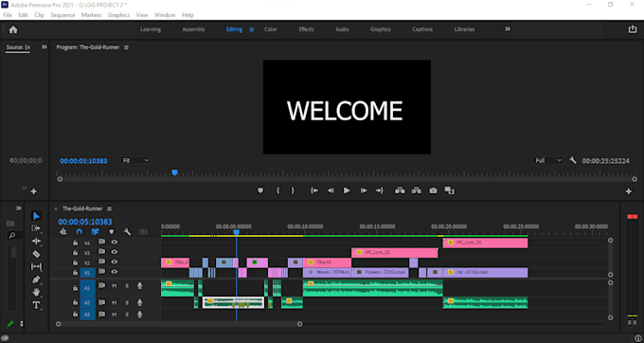
Task: Select the Hand tool
Action: pos(36,292)
